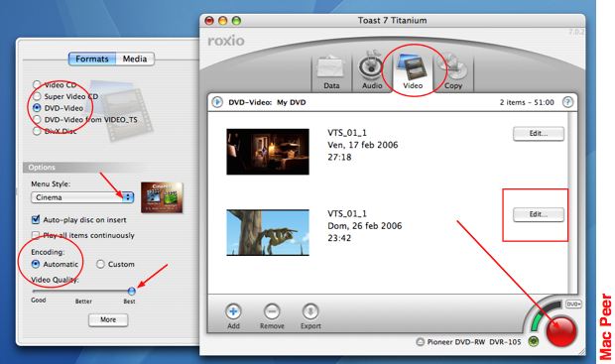
Task: Toggle Auto-play disc on insert checkbox
Action: (x=36, y=219)
